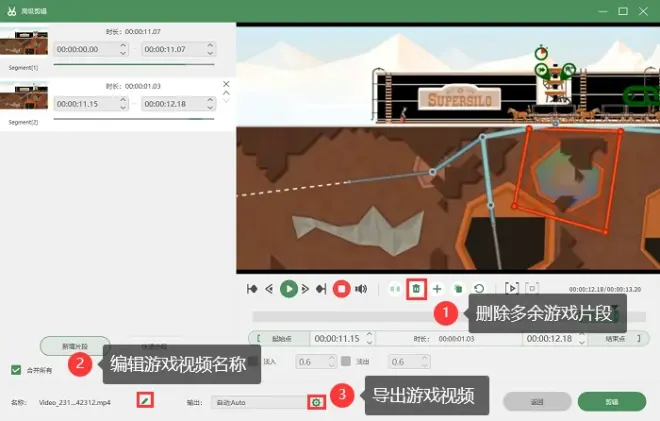Click Segment[1] end field 00:00:11.07
The height and width of the screenshot is (421, 660).
pos(178,49)
